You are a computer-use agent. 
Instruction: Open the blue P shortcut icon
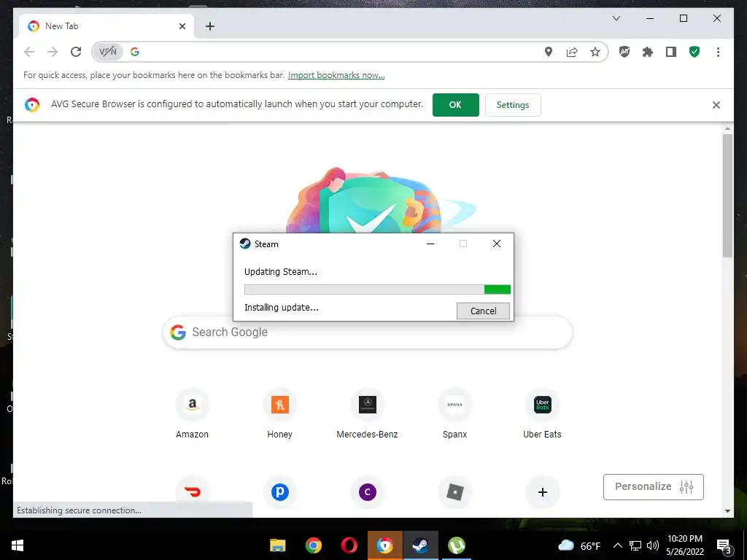pyautogui.click(x=279, y=492)
